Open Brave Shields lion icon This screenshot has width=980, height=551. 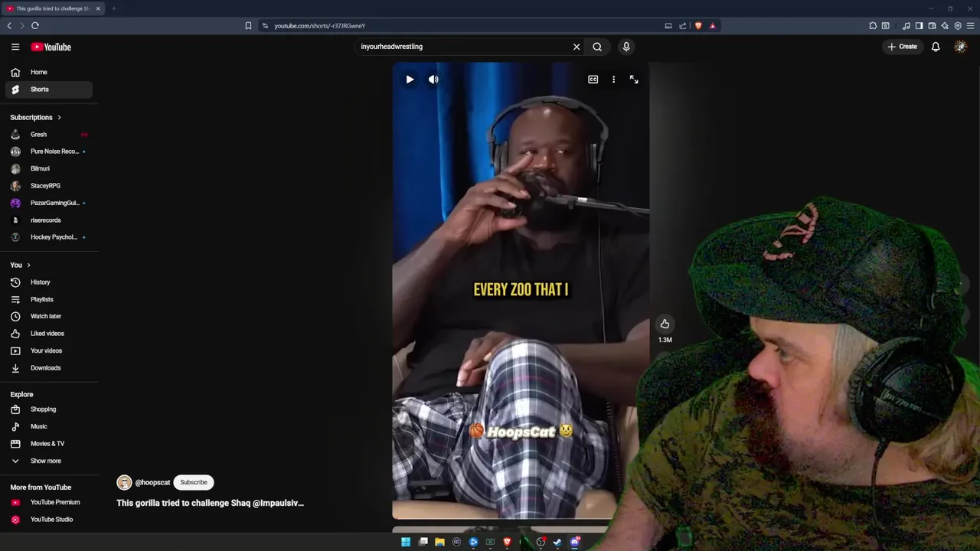(697, 25)
